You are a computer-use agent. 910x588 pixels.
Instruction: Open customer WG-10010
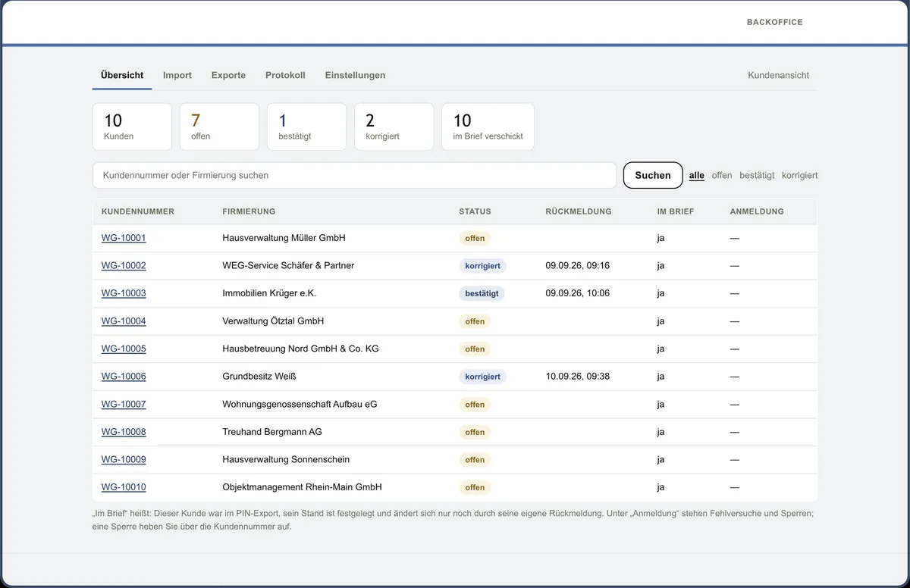[124, 487]
